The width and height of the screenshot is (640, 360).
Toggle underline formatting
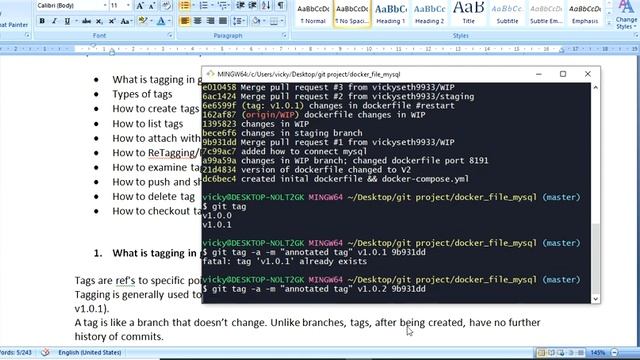pos(67,21)
